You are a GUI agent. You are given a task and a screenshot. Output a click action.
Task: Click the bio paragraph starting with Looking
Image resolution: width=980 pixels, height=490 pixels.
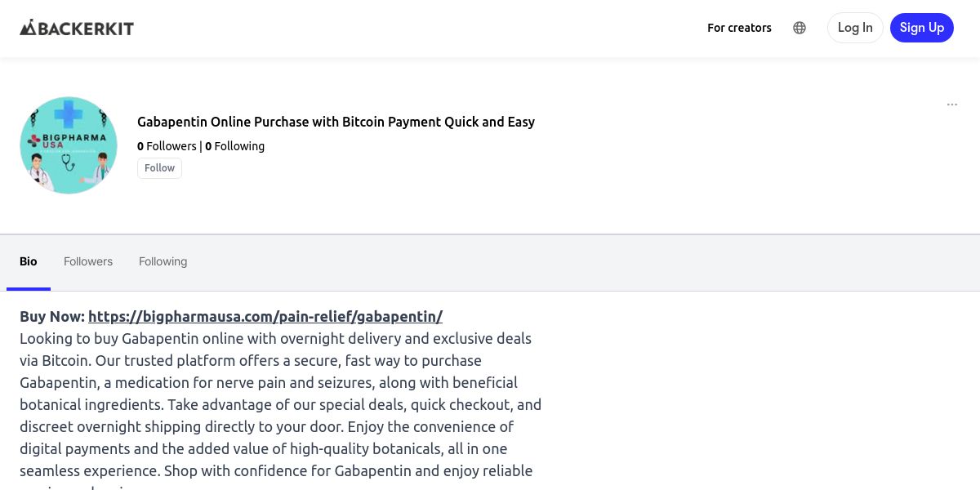[x=278, y=404]
